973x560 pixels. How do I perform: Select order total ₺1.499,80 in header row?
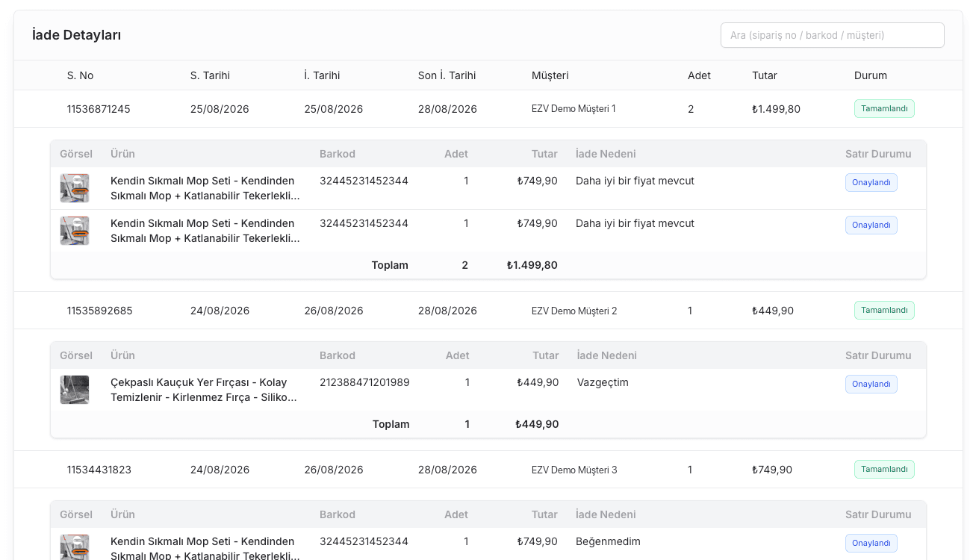pos(776,109)
